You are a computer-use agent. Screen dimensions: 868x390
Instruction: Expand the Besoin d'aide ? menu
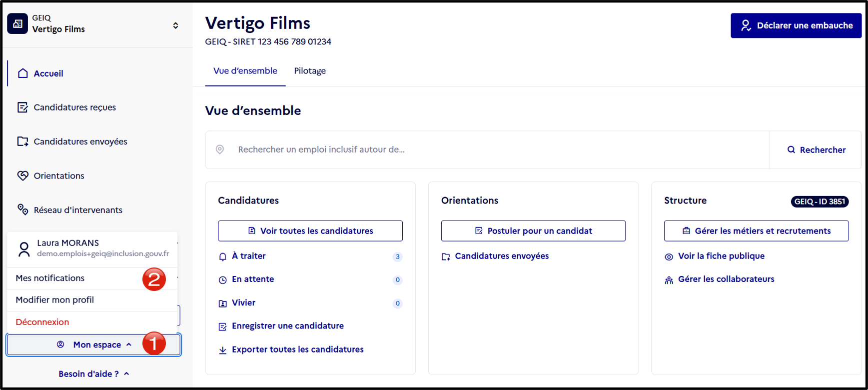[93, 373]
